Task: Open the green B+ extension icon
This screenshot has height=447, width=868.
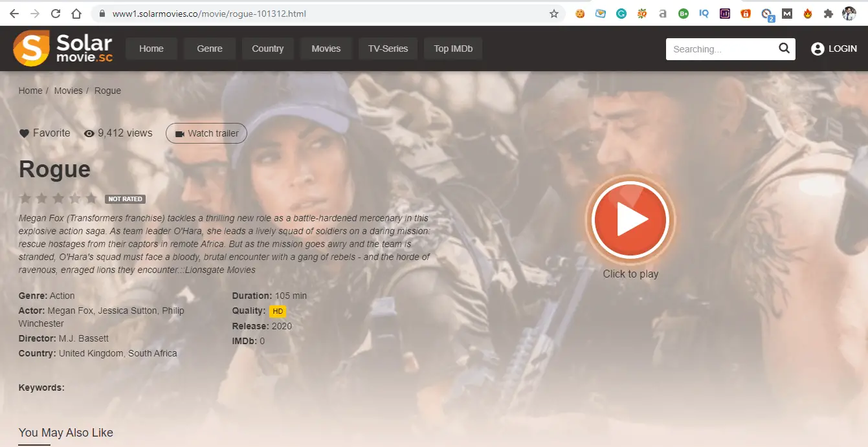Action: tap(684, 14)
